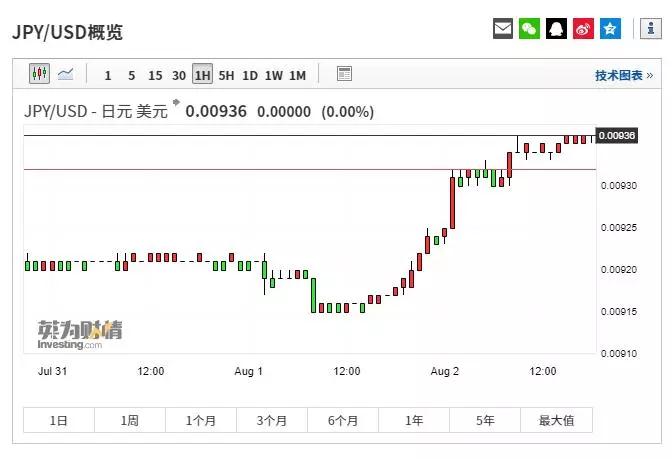672x459 pixels.
Task: Click the JPY/USD概览 heading
Action: pos(68,32)
